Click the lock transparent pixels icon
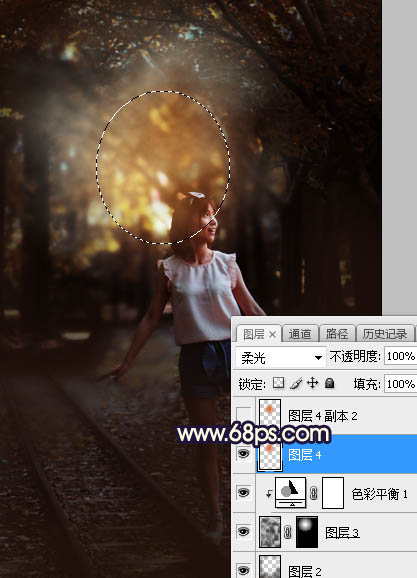Viewport: 417px width, 578px height. point(278,383)
